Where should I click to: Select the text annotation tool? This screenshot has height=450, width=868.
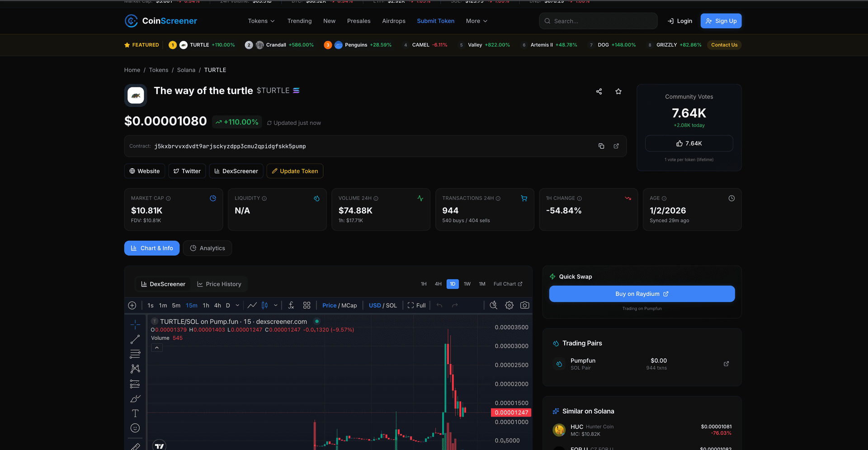(x=135, y=413)
